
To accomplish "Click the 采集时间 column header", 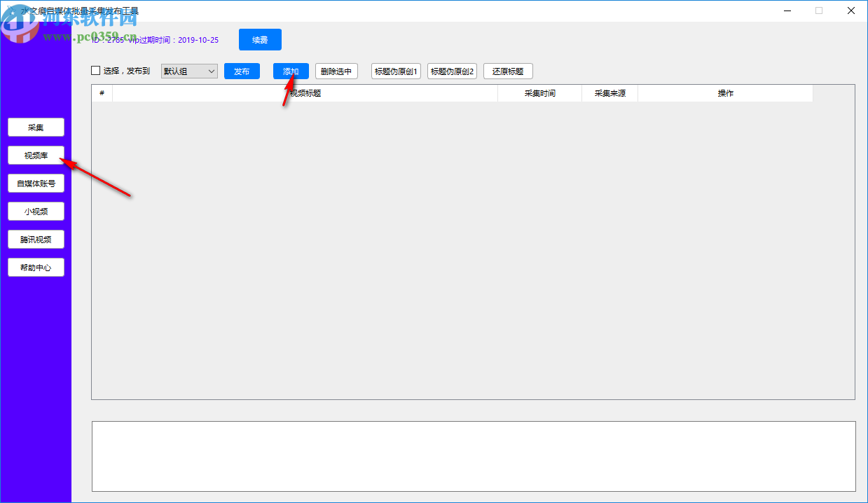I will pyautogui.click(x=539, y=93).
